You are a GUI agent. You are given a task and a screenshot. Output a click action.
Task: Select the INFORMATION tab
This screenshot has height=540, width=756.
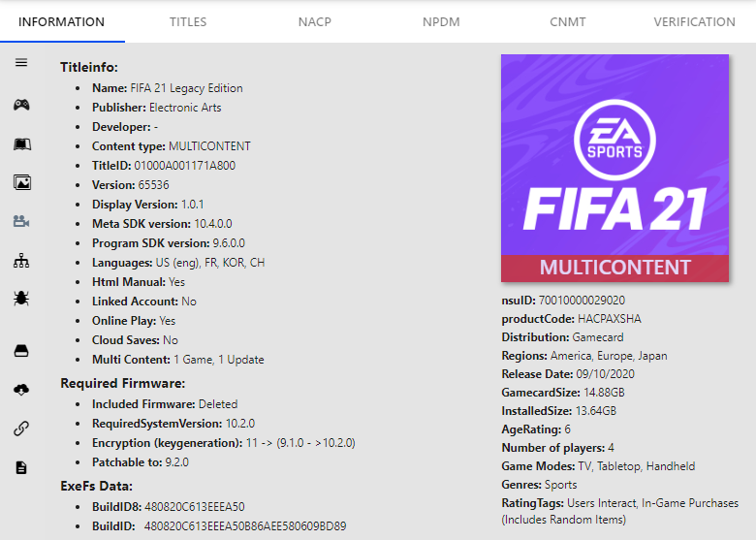(x=62, y=21)
